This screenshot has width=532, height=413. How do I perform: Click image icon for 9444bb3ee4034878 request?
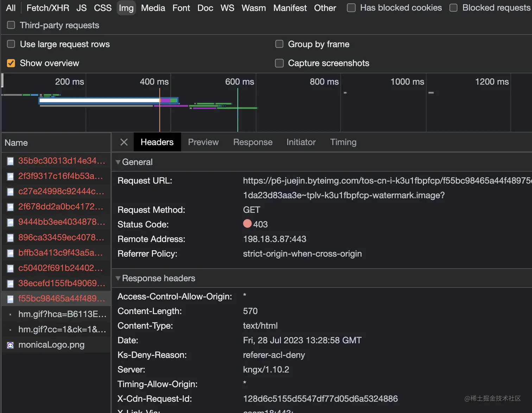coord(11,223)
